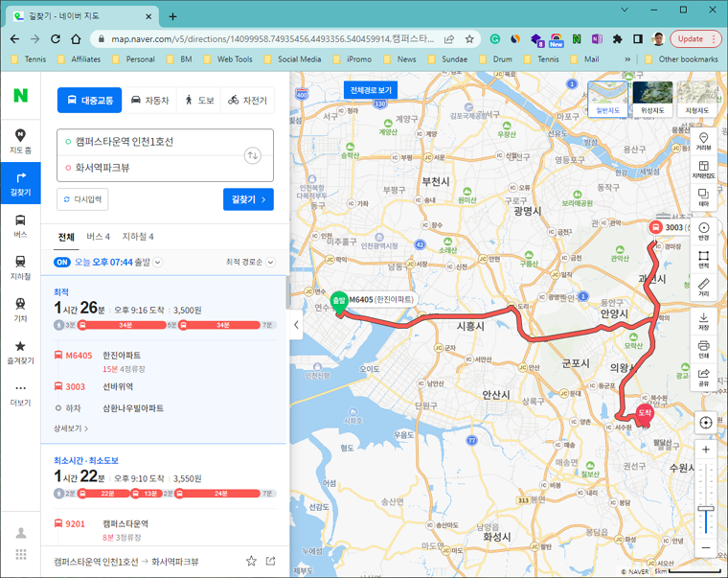
Task: Switch to 지하철 4 results tab
Action: [x=137, y=237]
